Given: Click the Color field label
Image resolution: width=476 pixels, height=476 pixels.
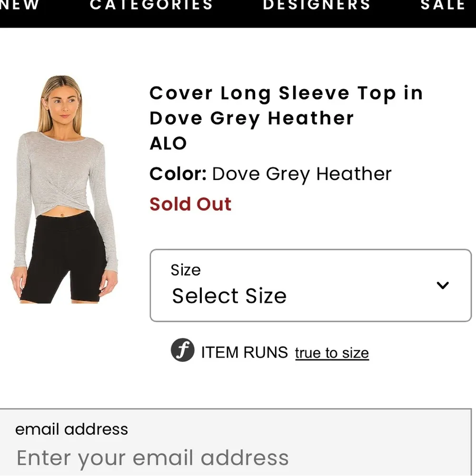Looking at the screenshot, I should coord(178,174).
